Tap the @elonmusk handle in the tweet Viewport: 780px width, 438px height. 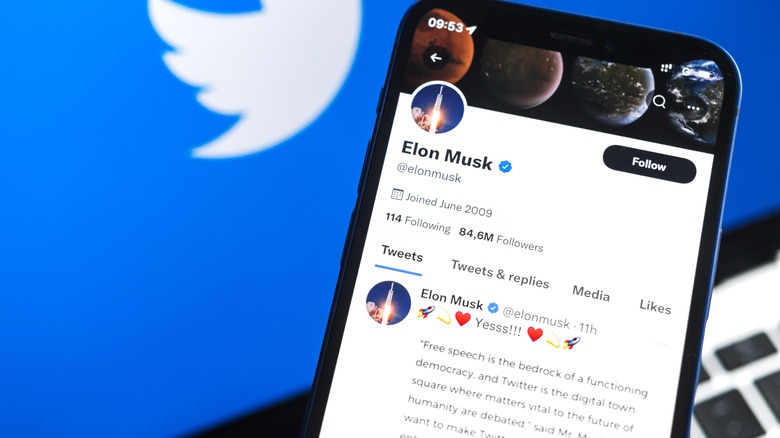pyautogui.click(x=536, y=318)
